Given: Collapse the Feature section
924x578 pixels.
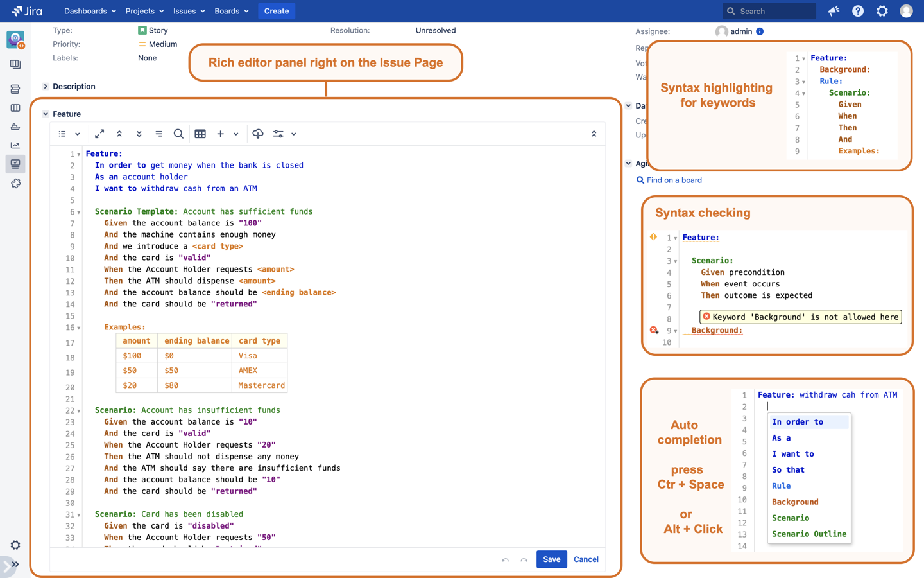Looking at the screenshot, I should [x=46, y=114].
